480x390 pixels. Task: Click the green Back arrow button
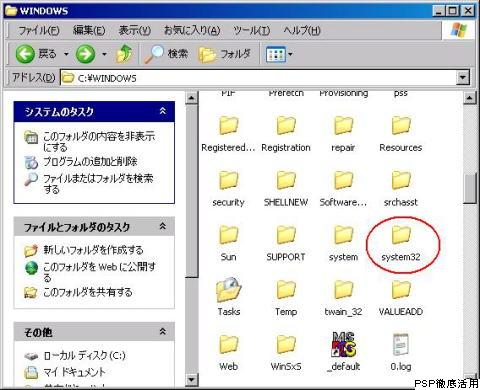25,54
